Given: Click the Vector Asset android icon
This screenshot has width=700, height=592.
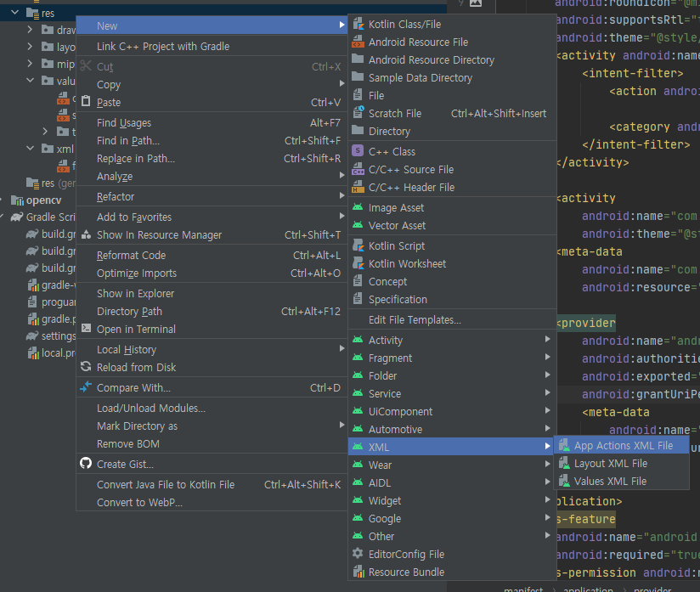Looking at the screenshot, I should [358, 225].
